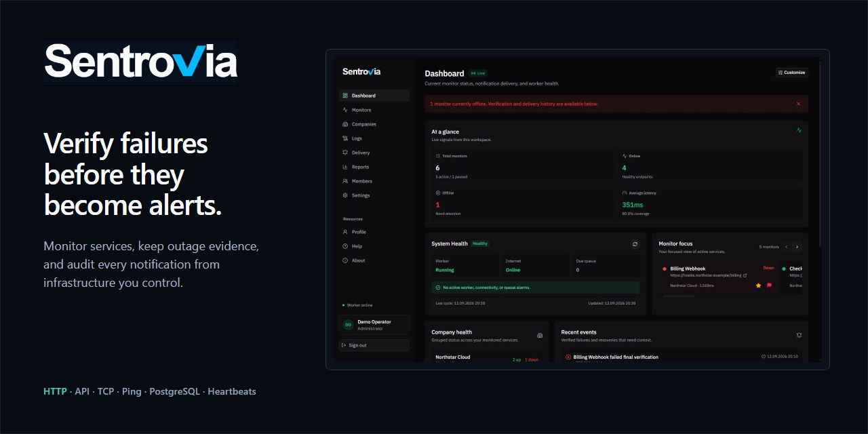
Task: Show next monitor in Monitor focus
Action: pos(797,247)
